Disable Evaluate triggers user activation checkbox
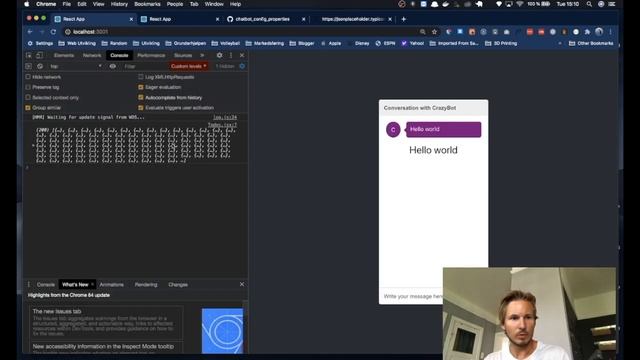 [x=141, y=108]
